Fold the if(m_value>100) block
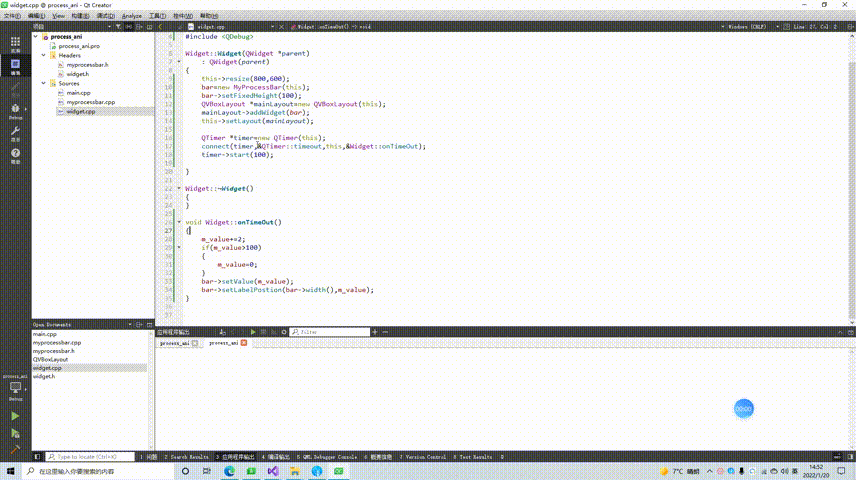Screen dimensions: 856x480 coord(179,247)
